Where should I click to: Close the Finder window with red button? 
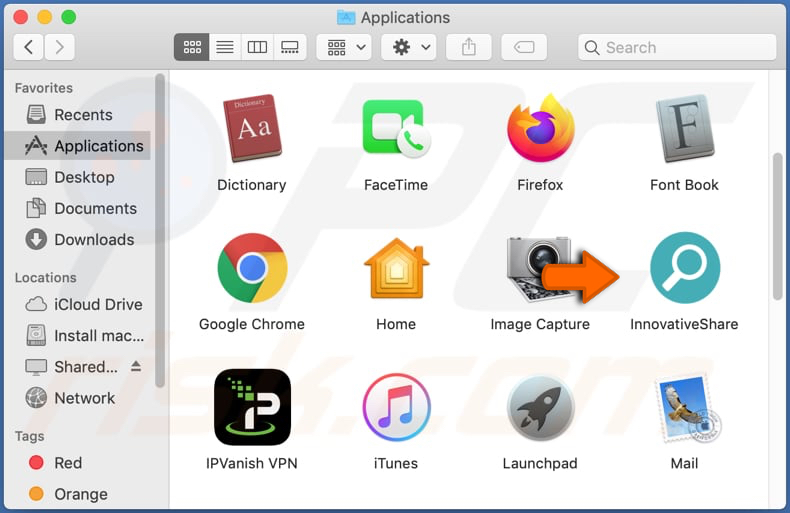tap(21, 17)
